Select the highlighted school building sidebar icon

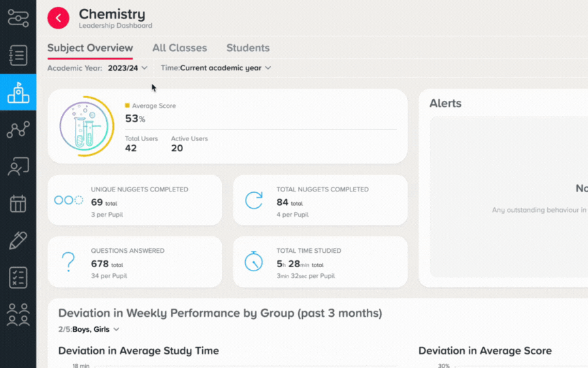click(18, 93)
